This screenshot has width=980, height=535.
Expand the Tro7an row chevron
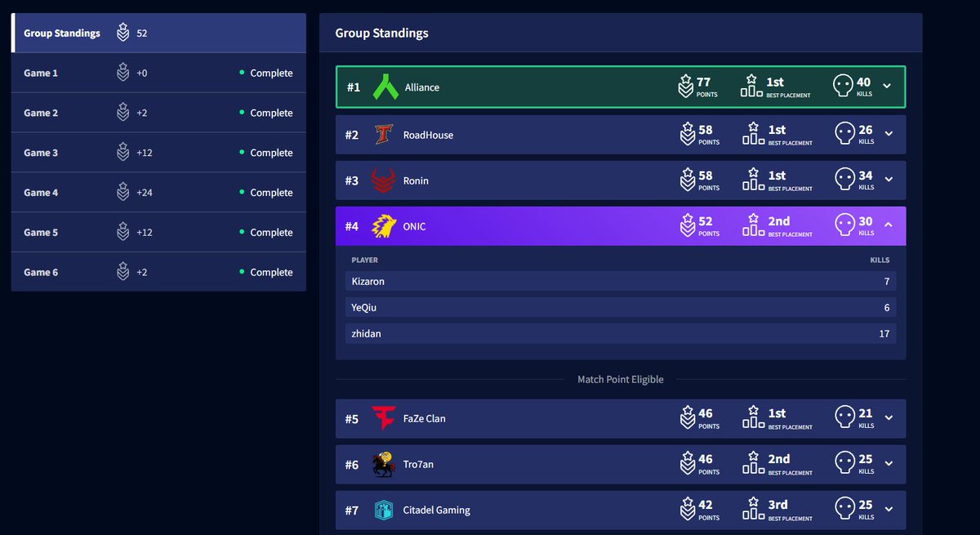click(x=889, y=463)
